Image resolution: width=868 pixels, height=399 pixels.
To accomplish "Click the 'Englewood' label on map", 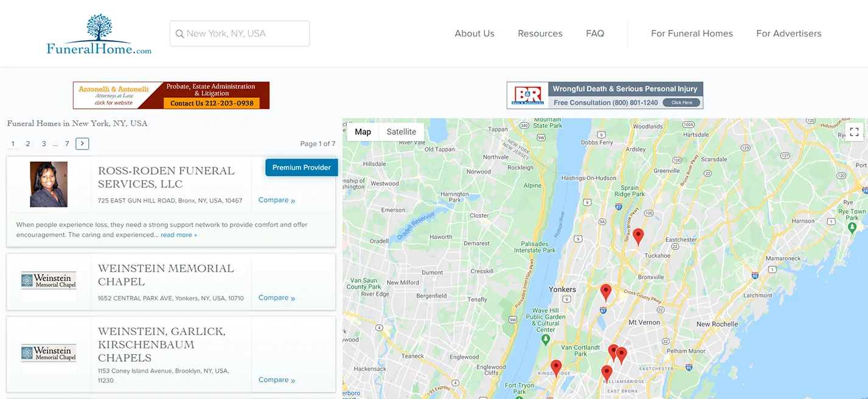I will (464, 357).
